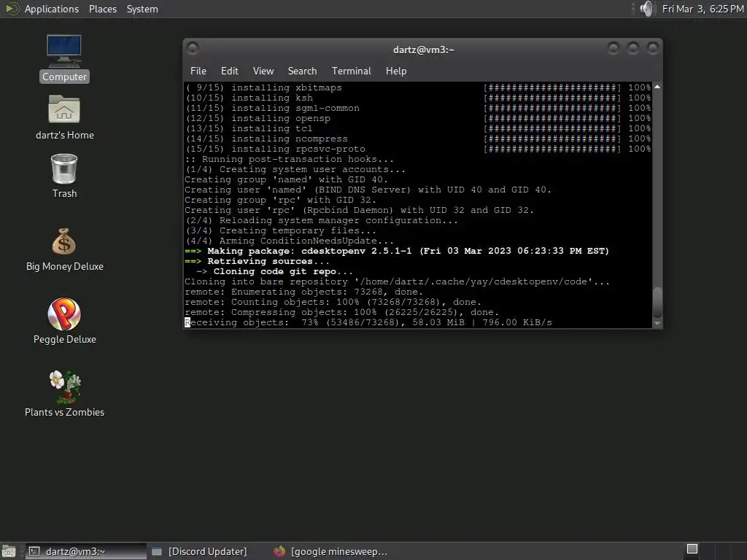Image resolution: width=747 pixels, height=560 pixels.
Task: Click the terminal vertical scrollbar thumb
Action: pyautogui.click(x=657, y=303)
